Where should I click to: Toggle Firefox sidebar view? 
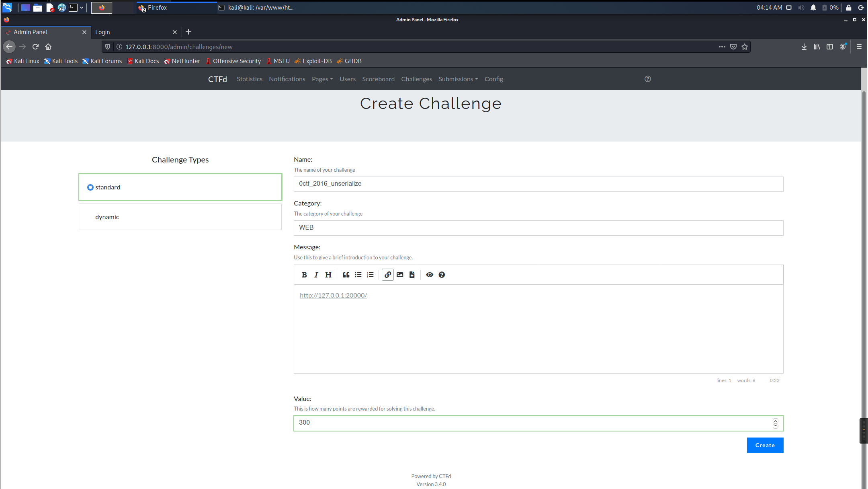(x=830, y=47)
